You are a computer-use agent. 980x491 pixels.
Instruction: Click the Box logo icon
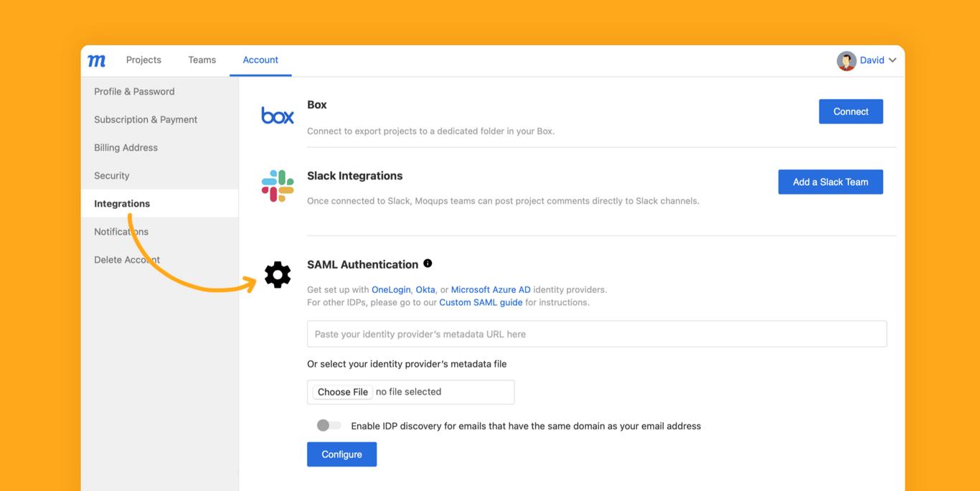(278, 115)
